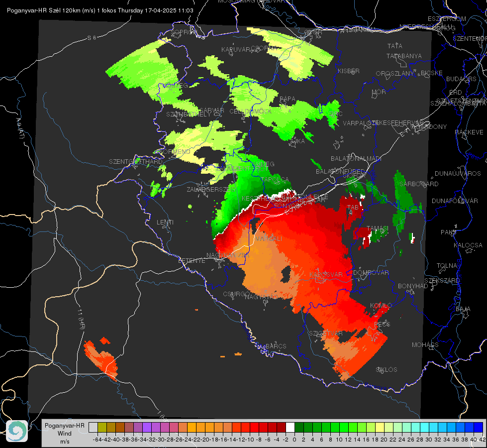Image resolution: width=487 pixels, height=448 pixels.
Task: Pick the cyan legend swatch between 28 and 30
Action: coord(425,427)
